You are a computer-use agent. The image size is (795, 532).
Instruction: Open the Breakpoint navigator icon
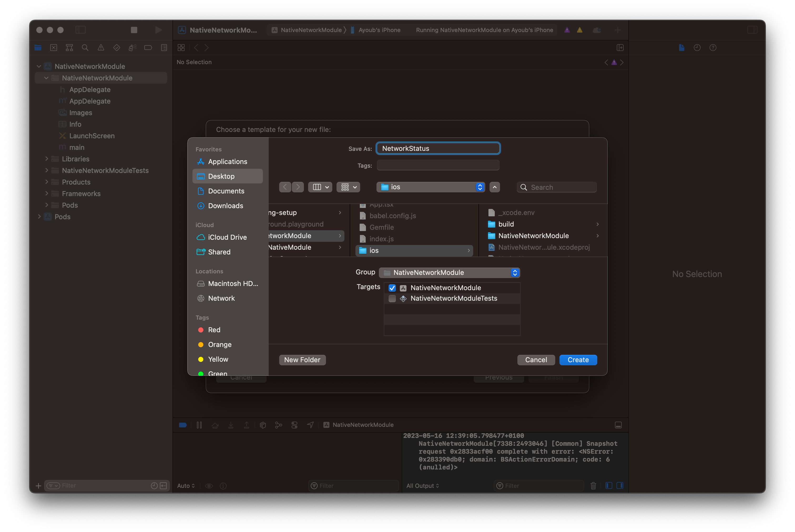pos(148,48)
